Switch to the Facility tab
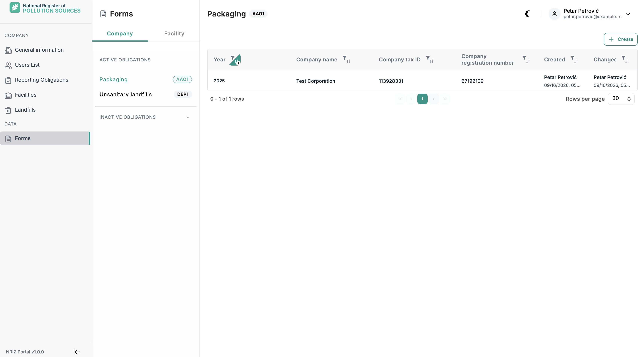Image resolution: width=644 pixels, height=357 pixels. point(174,34)
